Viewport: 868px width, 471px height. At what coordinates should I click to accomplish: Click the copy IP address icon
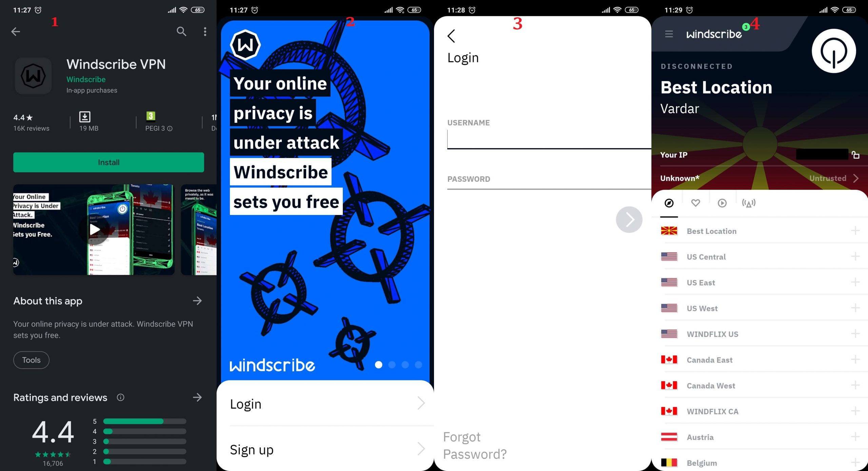856,154
